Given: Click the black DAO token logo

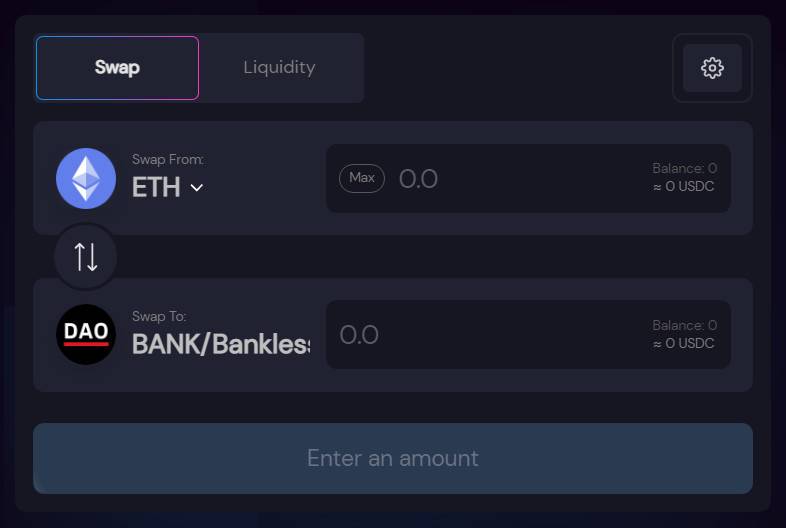Looking at the screenshot, I should (x=86, y=334).
